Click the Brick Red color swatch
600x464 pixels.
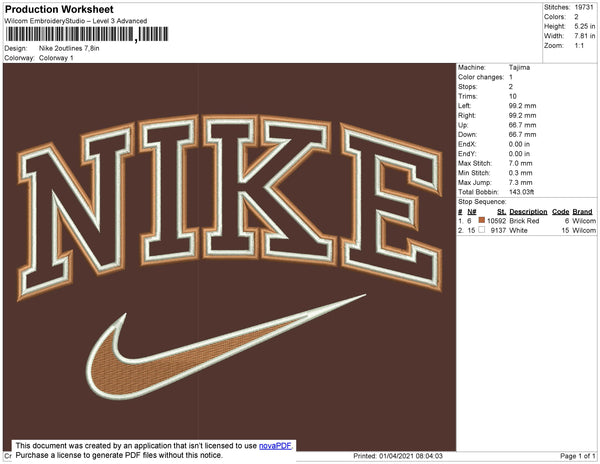click(481, 220)
